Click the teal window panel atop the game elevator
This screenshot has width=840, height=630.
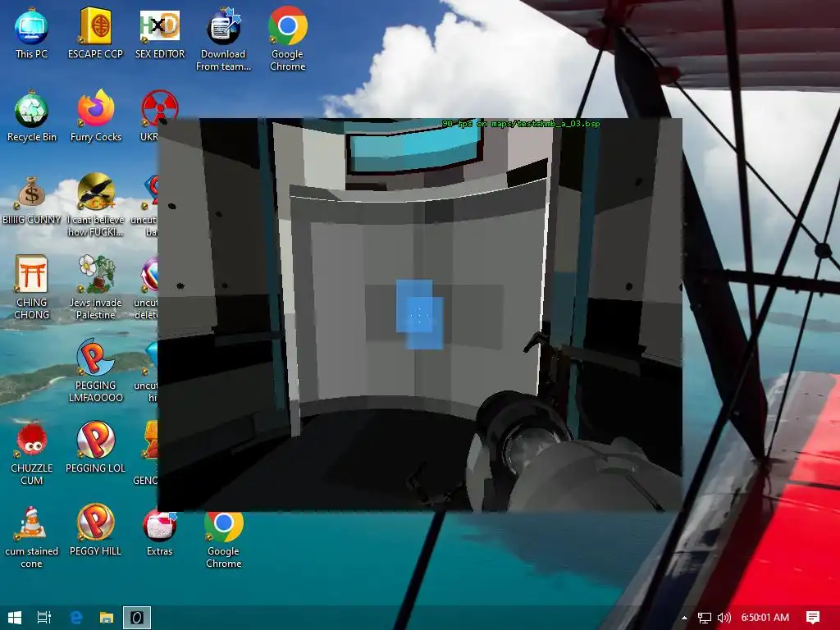[413, 147]
